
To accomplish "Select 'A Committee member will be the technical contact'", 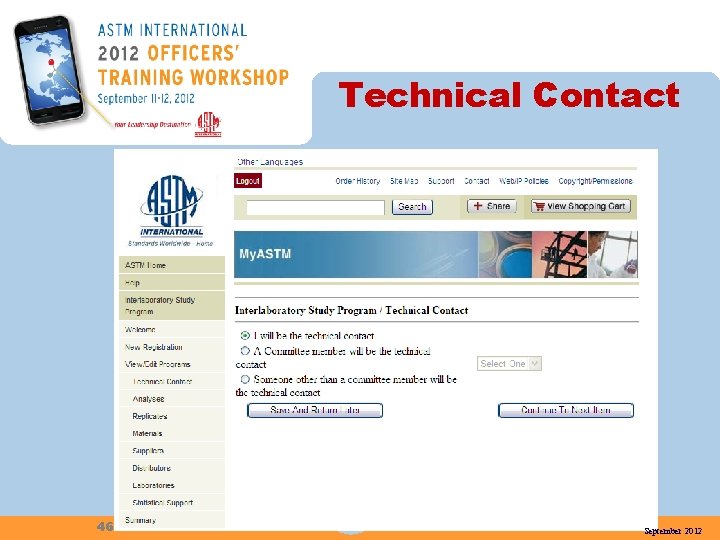I will pyautogui.click(x=245, y=351).
